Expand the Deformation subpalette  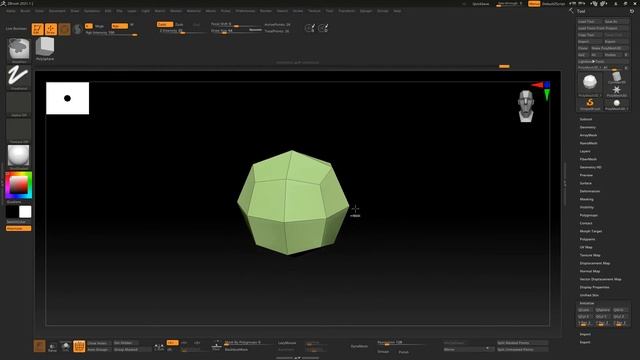590,191
